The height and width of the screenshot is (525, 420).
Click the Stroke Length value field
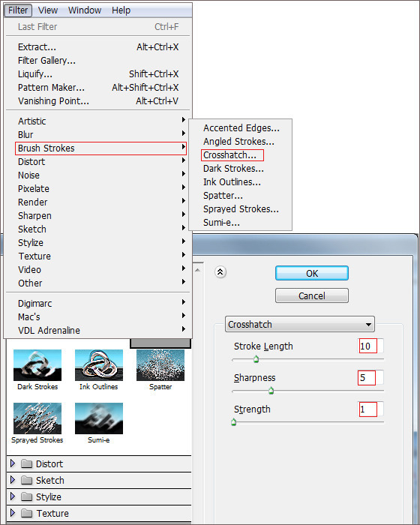coord(370,346)
